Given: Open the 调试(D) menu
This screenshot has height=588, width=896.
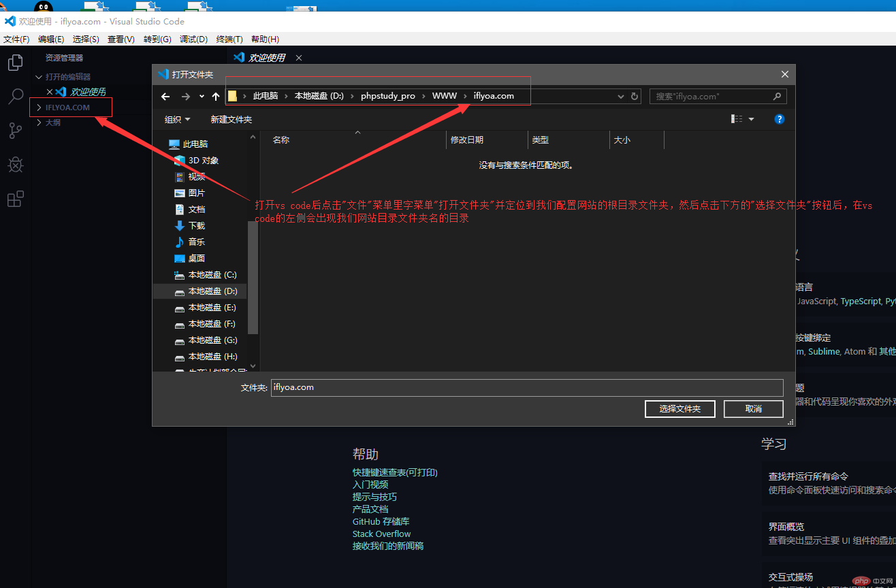Looking at the screenshot, I should pos(193,39).
